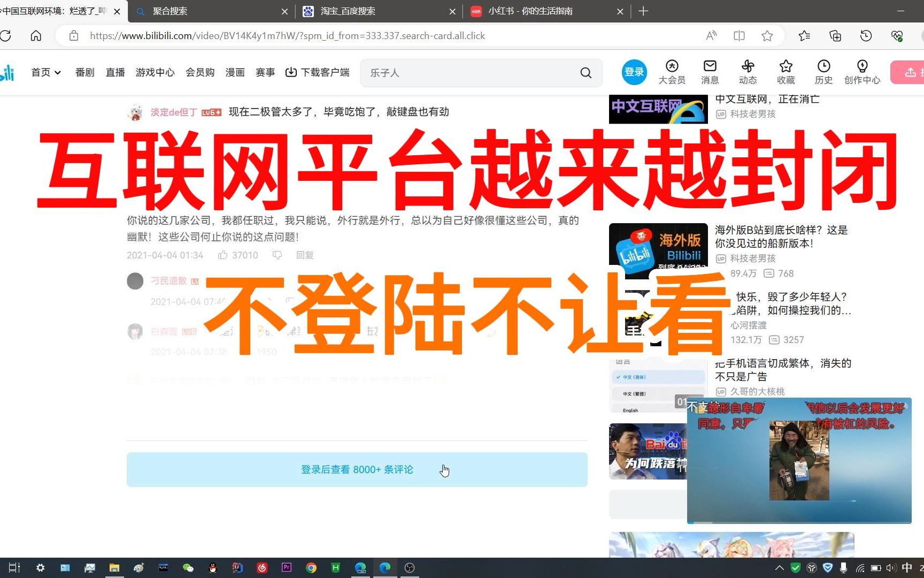The height and width of the screenshot is (578, 924).
Task: Click the search magnifier in Bilibili search box
Action: pyautogui.click(x=586, y=73)
